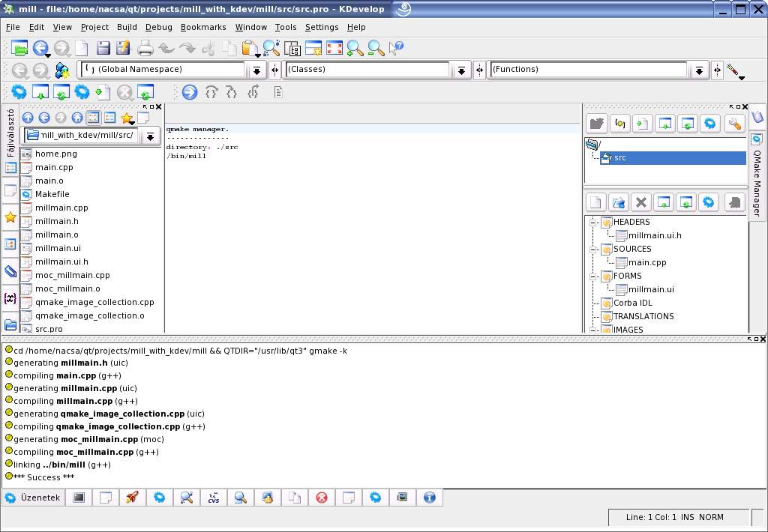Click the Cut scissors icon

coord(208,48)
